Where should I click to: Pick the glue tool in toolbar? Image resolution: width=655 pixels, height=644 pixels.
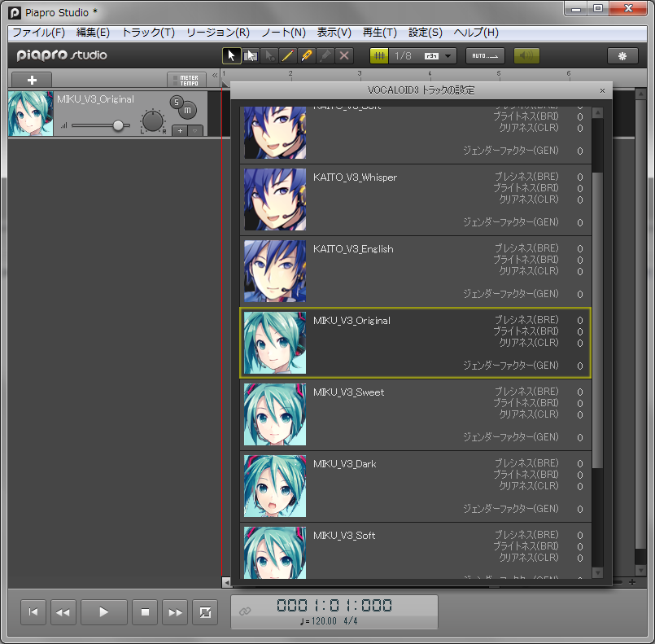325,55
